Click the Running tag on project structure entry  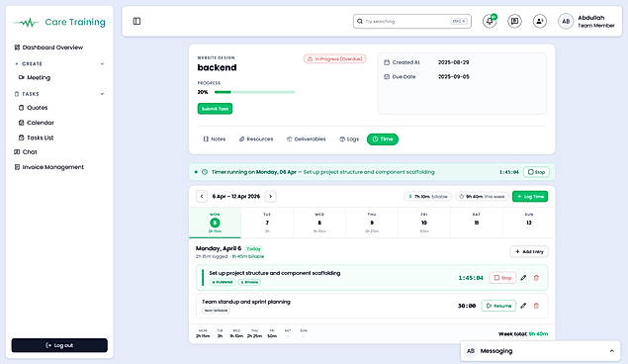coord(223,282)
